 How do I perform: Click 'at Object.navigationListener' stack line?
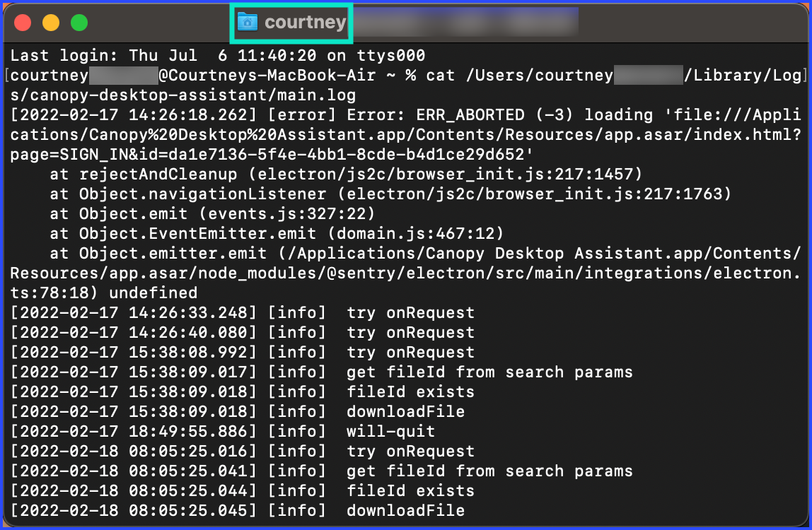(x=390, y=194)
